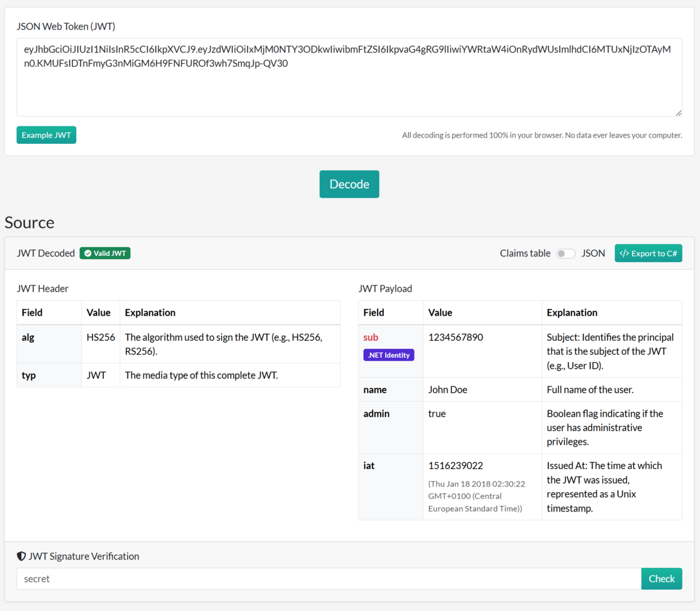700x611 pixels.
Task: Click the JWT Decoded label
Action: pyautogui.click(x=46, y=253)
